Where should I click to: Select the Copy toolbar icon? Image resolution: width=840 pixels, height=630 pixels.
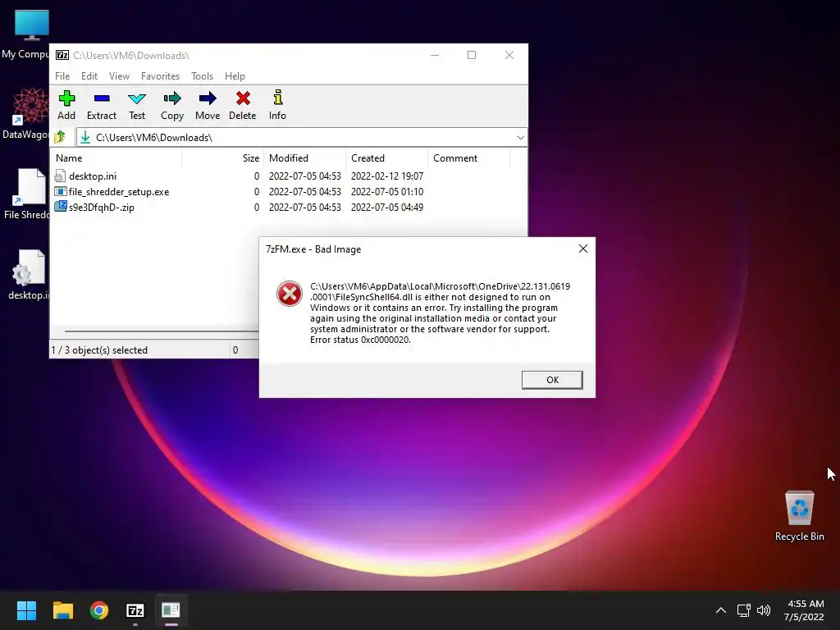pos(172,105)
